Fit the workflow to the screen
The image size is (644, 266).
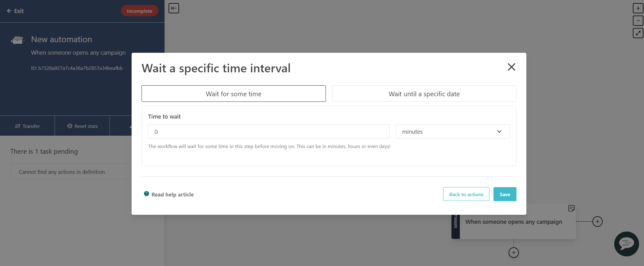click(638, 34)
